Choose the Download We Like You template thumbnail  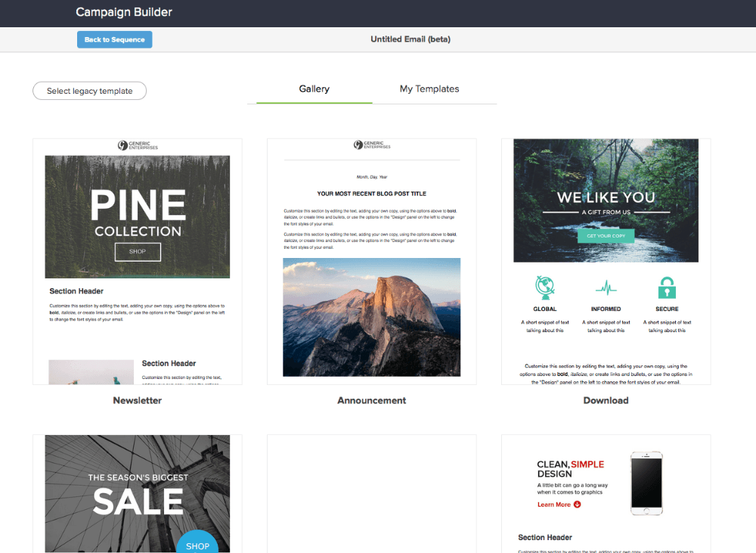pos(606,262)
